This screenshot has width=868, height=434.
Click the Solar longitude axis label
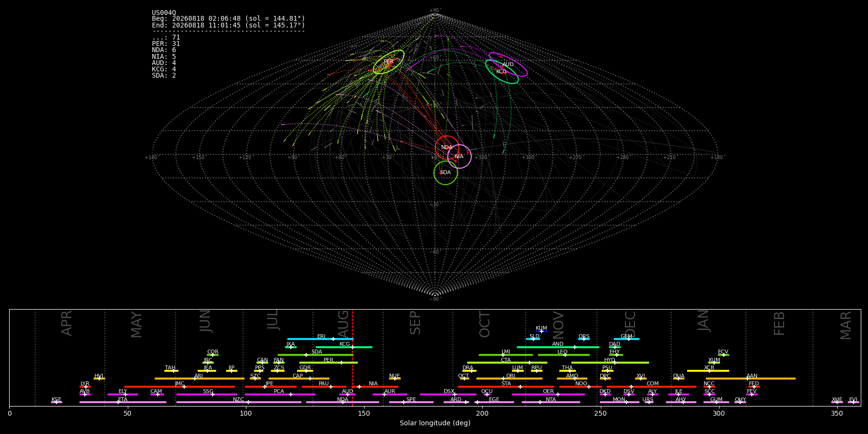(x=435, y=423)
